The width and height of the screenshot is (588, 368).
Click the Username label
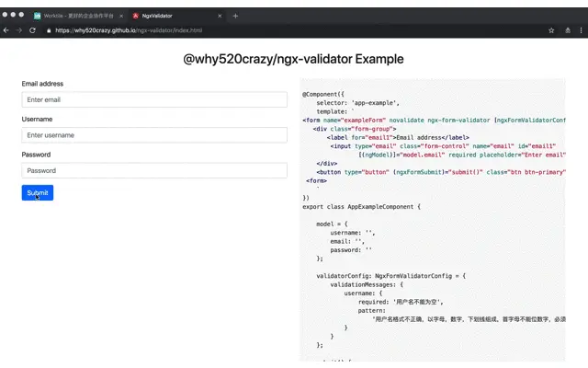point(37,119)
